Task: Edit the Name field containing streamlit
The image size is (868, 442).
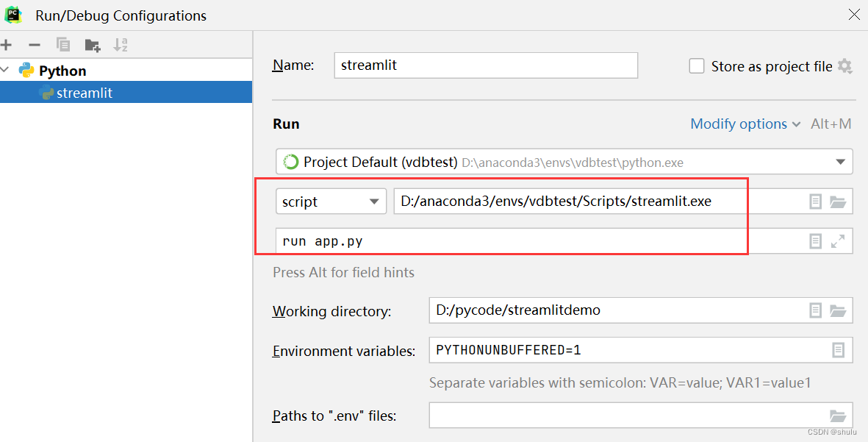Action: point(486,65)
